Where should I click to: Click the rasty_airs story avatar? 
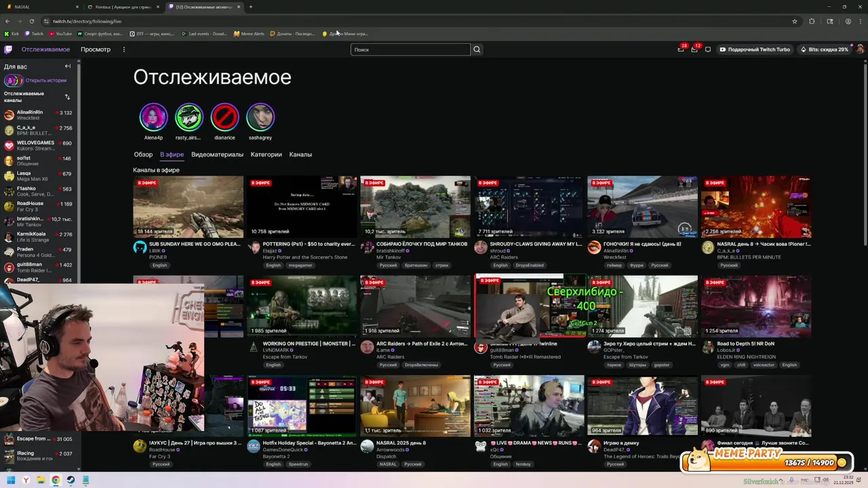pos(189,117)
